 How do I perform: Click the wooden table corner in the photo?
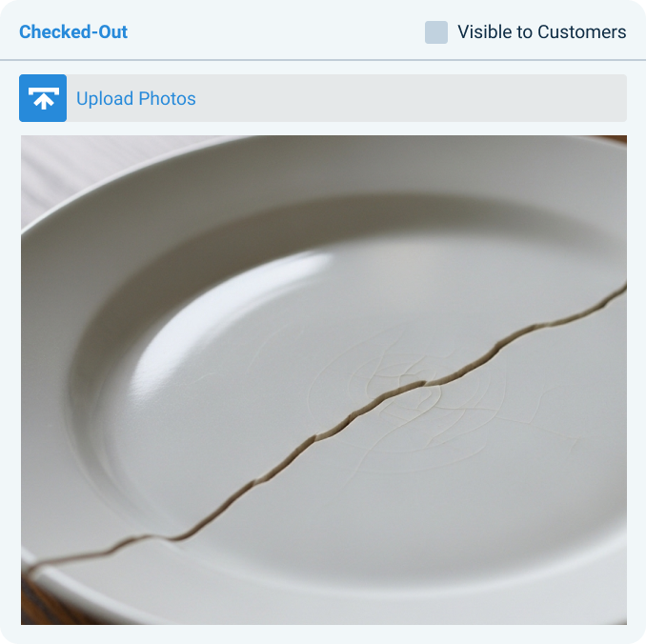pyautogui.click(x=41, y=606)
